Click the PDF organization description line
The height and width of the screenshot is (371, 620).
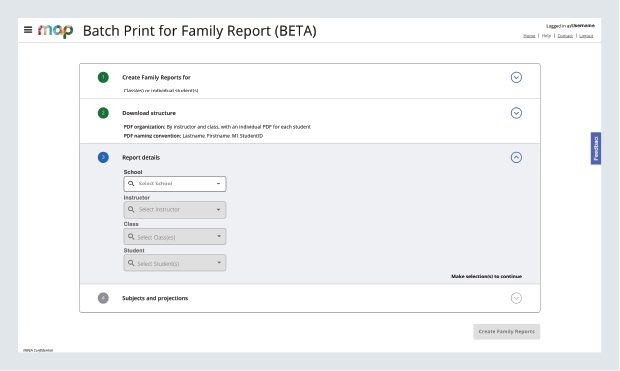click(x=217, y=127)
